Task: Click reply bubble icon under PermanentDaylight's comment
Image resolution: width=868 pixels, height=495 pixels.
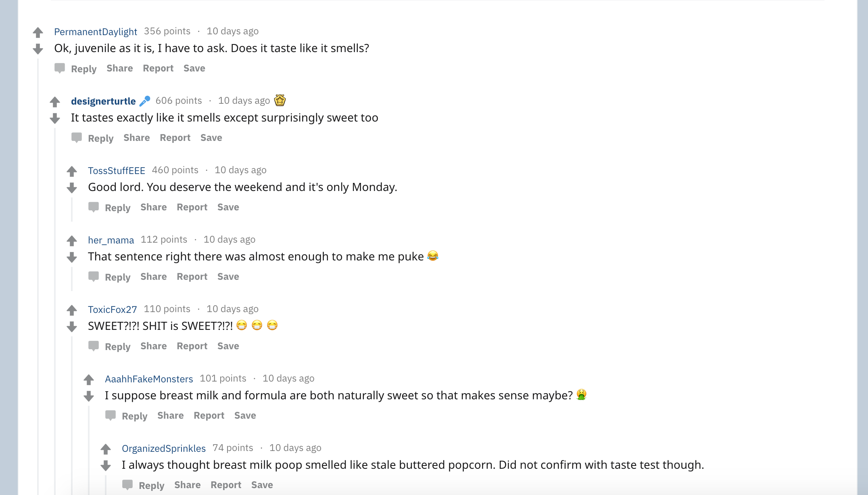Action: [x=60, y=68]
